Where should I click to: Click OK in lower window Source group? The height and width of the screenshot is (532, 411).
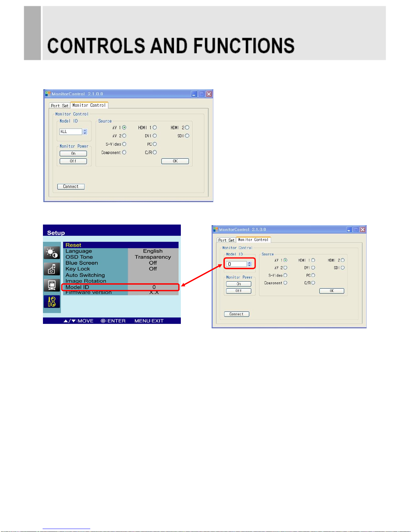point(332,291)
